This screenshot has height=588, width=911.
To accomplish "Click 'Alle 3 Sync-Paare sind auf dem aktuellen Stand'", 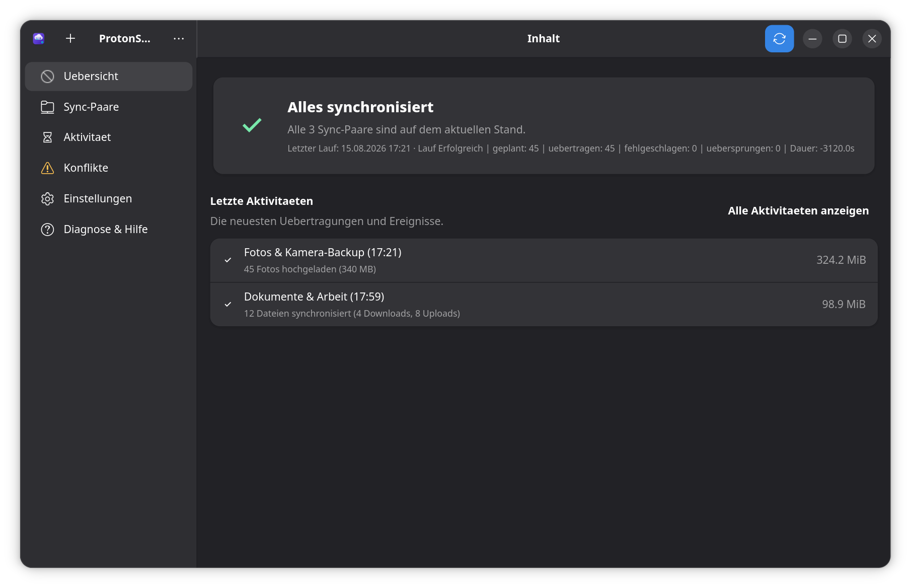I will pyautogui.click(x=406, y=130).
